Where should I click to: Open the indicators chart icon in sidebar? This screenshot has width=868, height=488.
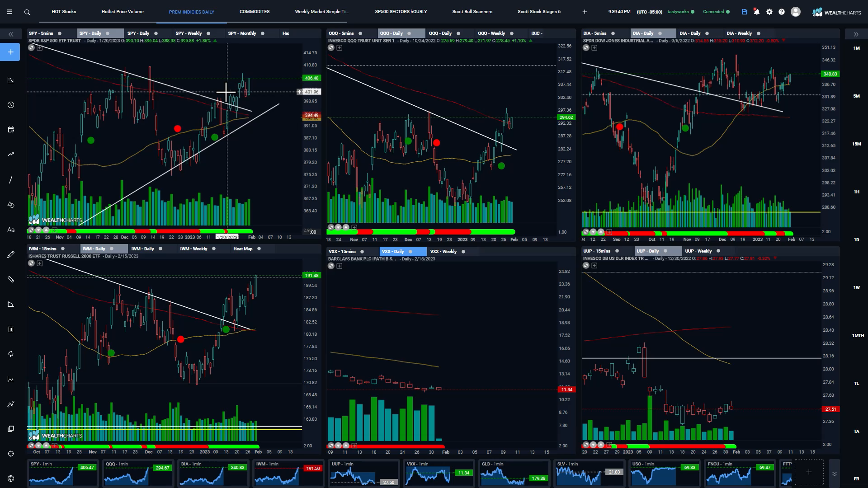click(x=11, y=80)
